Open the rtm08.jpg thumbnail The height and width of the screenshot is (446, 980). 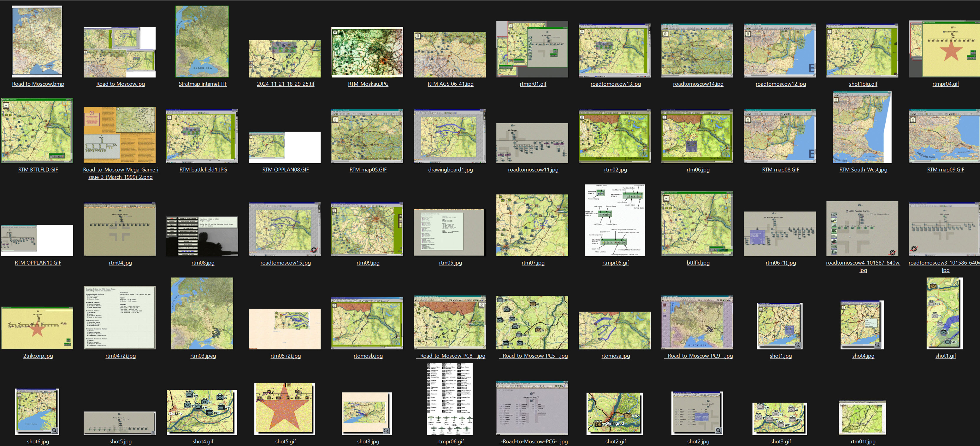pyautogui.click(x=202, y=236)
